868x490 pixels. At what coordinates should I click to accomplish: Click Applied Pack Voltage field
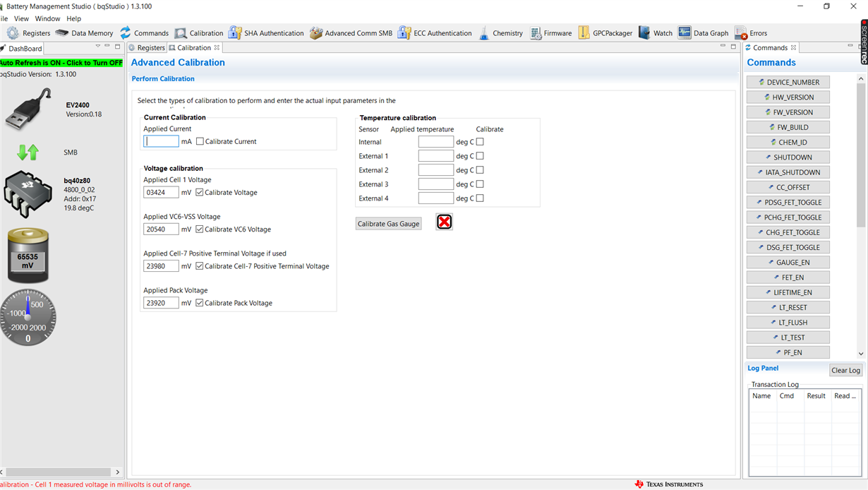pos(161,303)
